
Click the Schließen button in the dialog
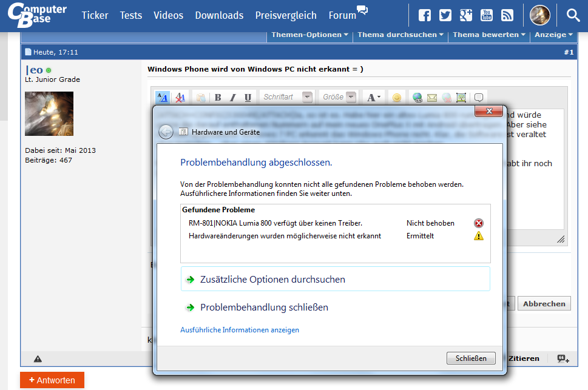(471, 358)
